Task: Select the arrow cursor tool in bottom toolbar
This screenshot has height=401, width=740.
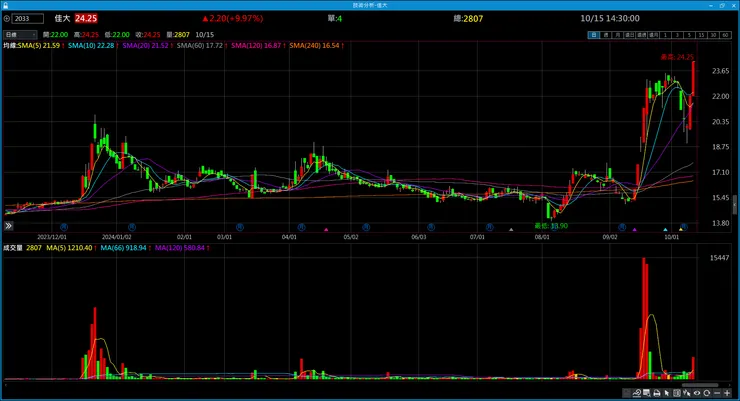Action: coord(666,393)
